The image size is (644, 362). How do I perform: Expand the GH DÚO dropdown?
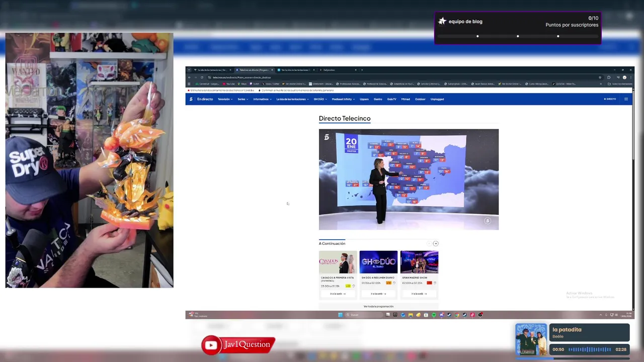[x=320, y=99]
